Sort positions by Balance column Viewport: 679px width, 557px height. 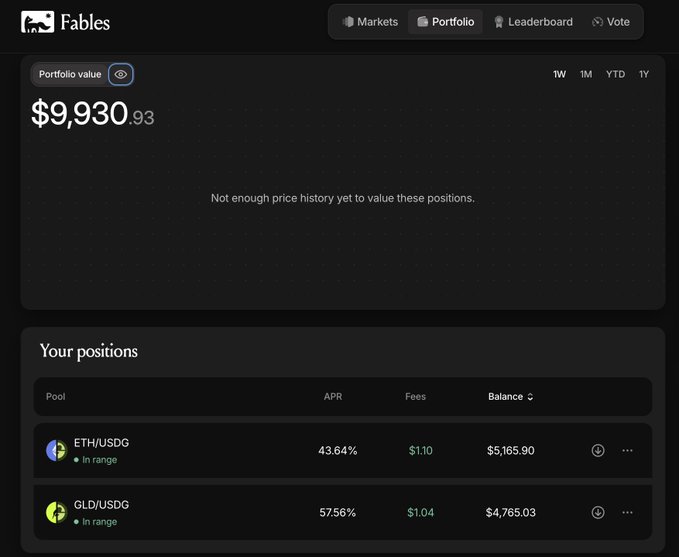pyautogui.click(x=511, y=397)
